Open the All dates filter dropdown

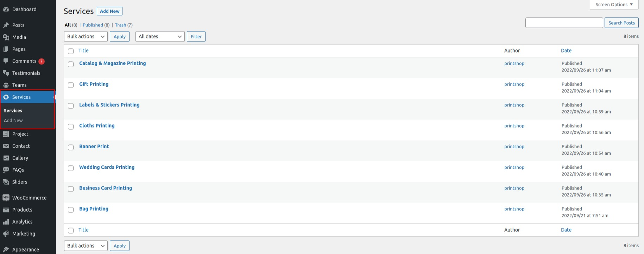tap(160, 36)
